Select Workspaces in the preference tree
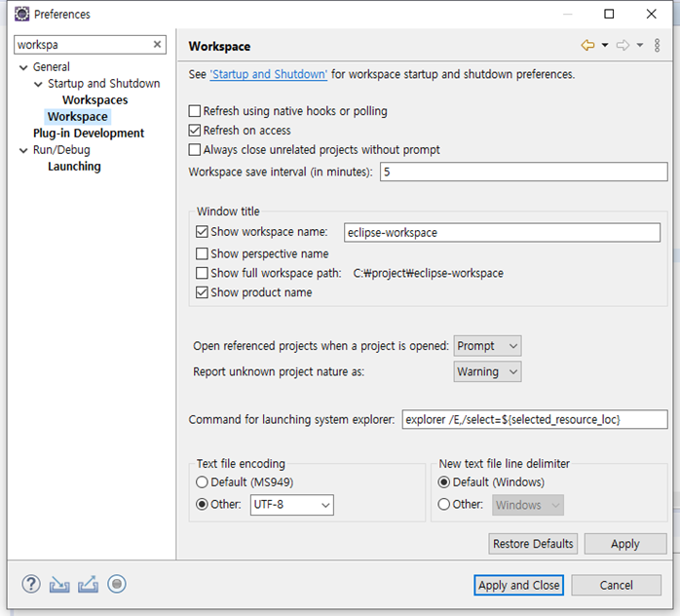Screen dimensions: 680x616 pos(94,100)
